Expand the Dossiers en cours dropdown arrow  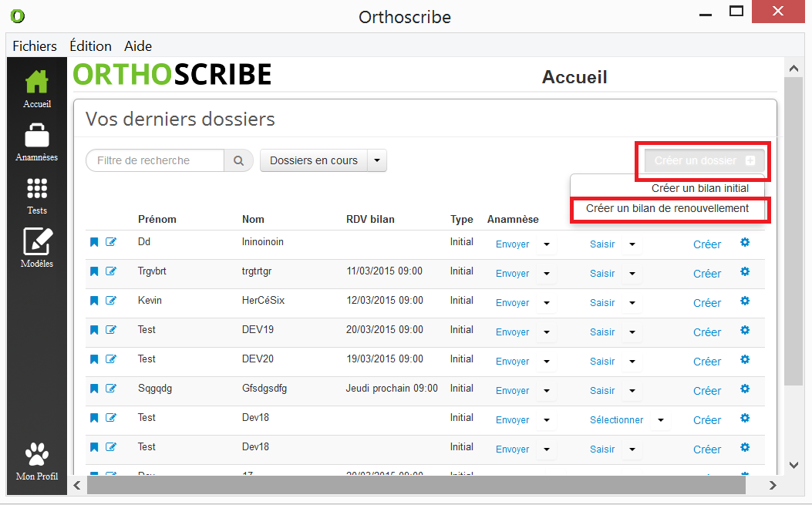377,160
